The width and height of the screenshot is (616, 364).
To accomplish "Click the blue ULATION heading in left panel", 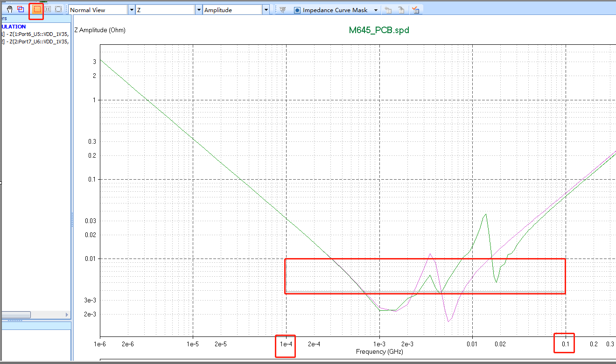I will pyautogui.click(x=13, y=27).
